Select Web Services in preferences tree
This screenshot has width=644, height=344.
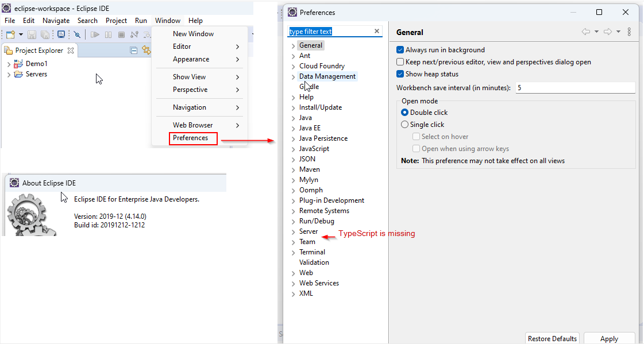pyautogui.click(x=319, y=283)
